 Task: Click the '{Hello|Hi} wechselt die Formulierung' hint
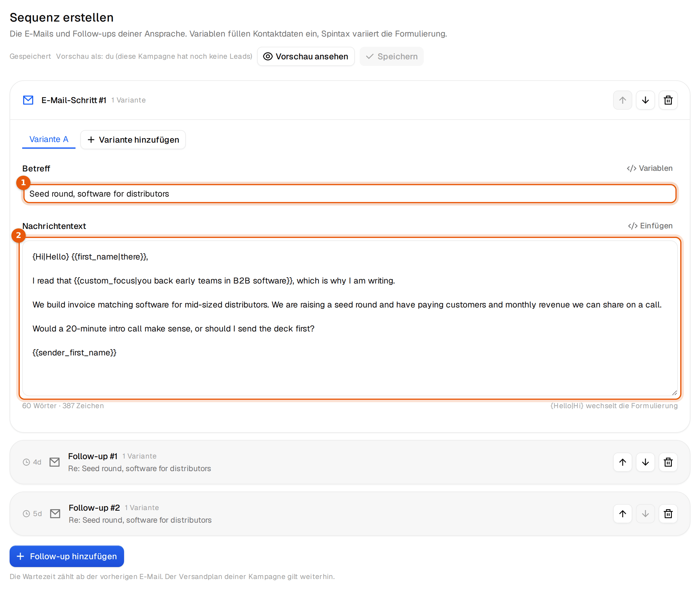(x=614, y=406)
